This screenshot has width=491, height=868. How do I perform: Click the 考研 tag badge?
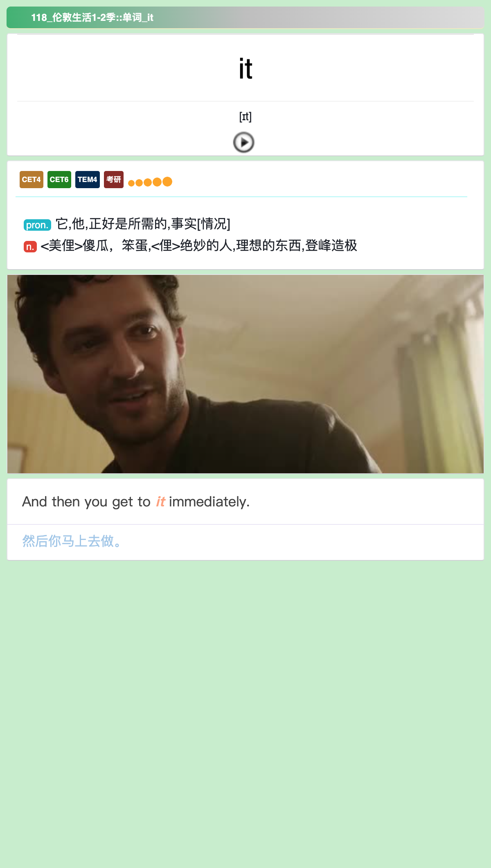coord(114,180)
